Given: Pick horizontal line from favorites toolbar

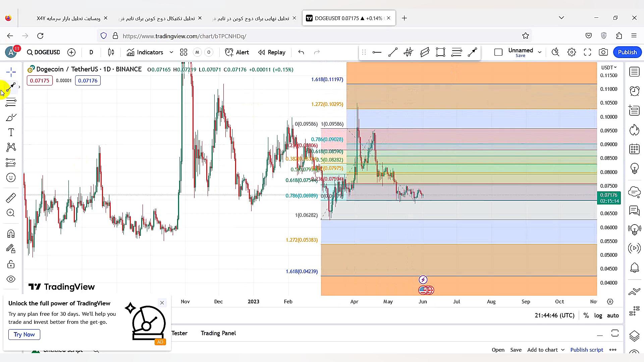Looking at the screenshot, I should tap(377, 52).
